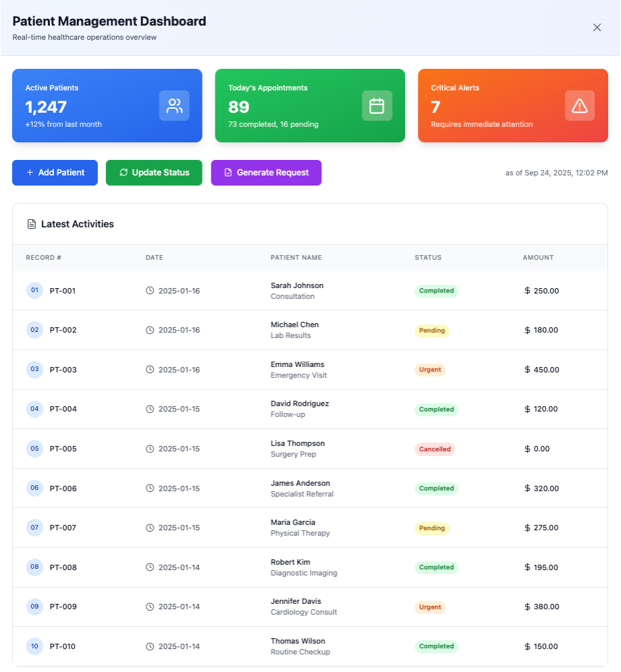Open patient Sarah Johnson's record
621x672 pixels.
tap(297, 285)
